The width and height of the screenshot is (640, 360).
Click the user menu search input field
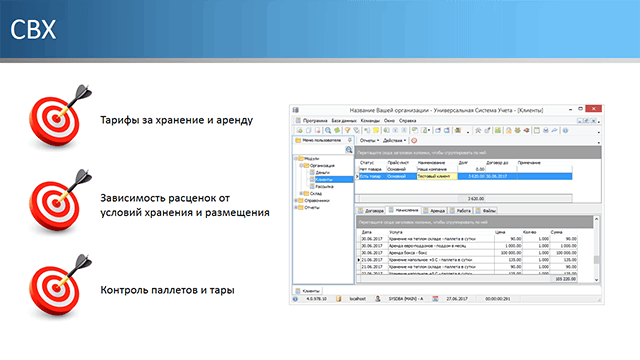pyautogui.click(x=319, y=150)
